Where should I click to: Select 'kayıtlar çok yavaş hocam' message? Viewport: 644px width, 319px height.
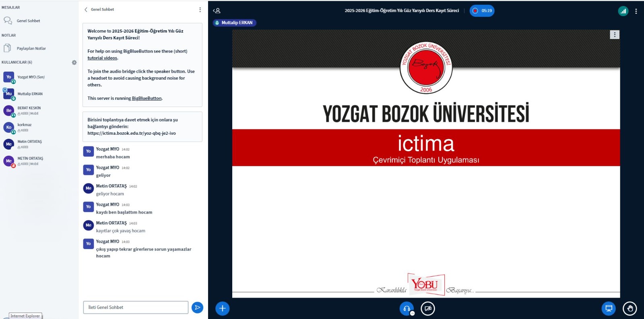(120, 231)
